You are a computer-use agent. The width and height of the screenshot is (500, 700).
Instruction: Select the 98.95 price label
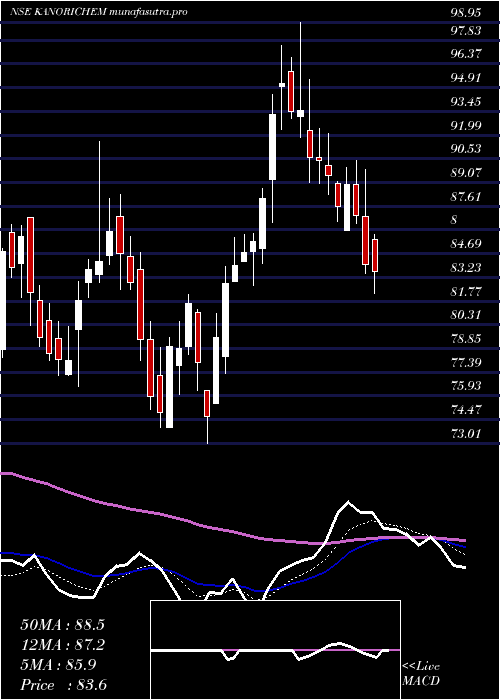466,12
